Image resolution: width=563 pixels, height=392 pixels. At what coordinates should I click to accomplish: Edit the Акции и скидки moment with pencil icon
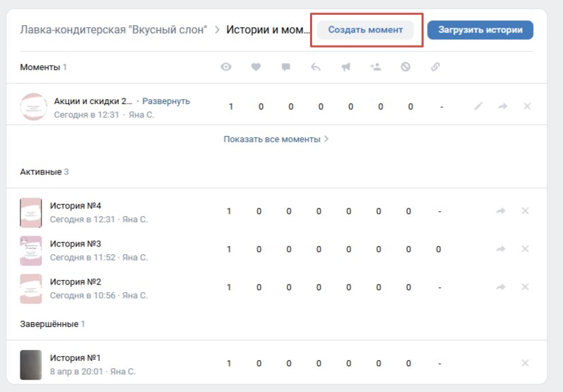[x=478, y=106]
